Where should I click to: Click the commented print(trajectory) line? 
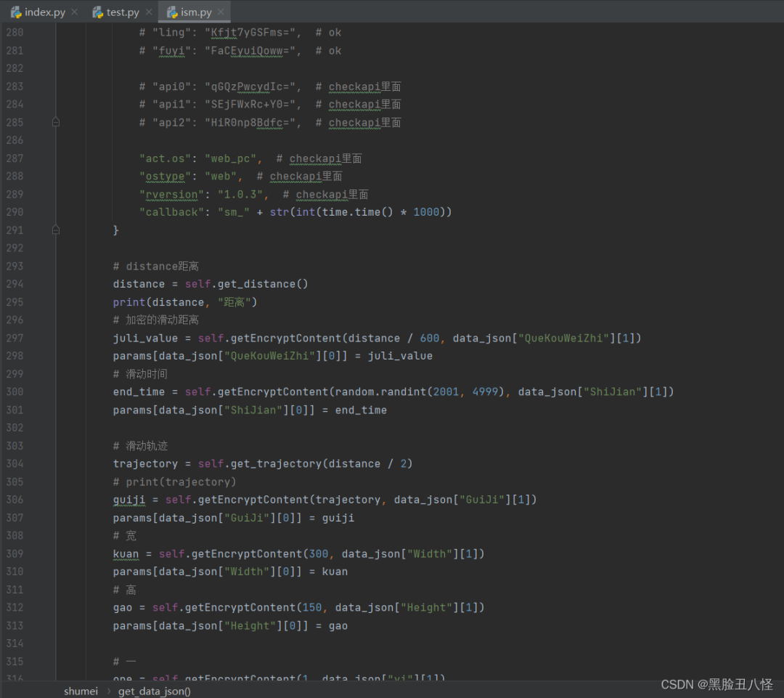pyautogui.click(x=174, y=482)
